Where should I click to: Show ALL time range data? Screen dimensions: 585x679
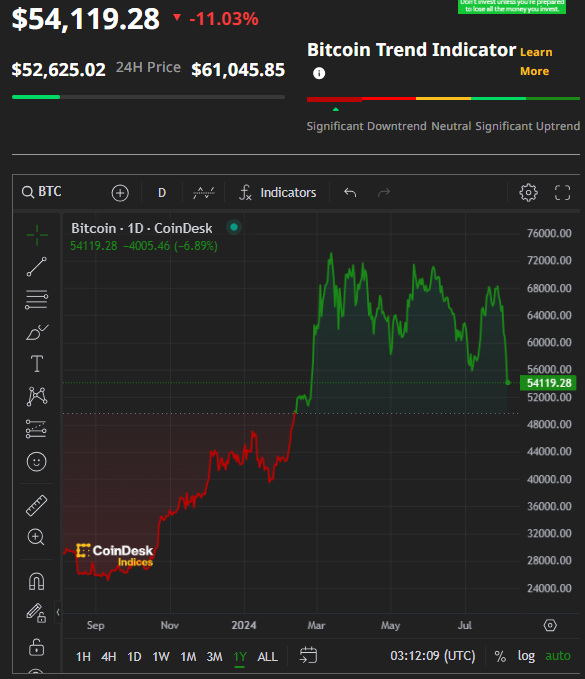267,656
